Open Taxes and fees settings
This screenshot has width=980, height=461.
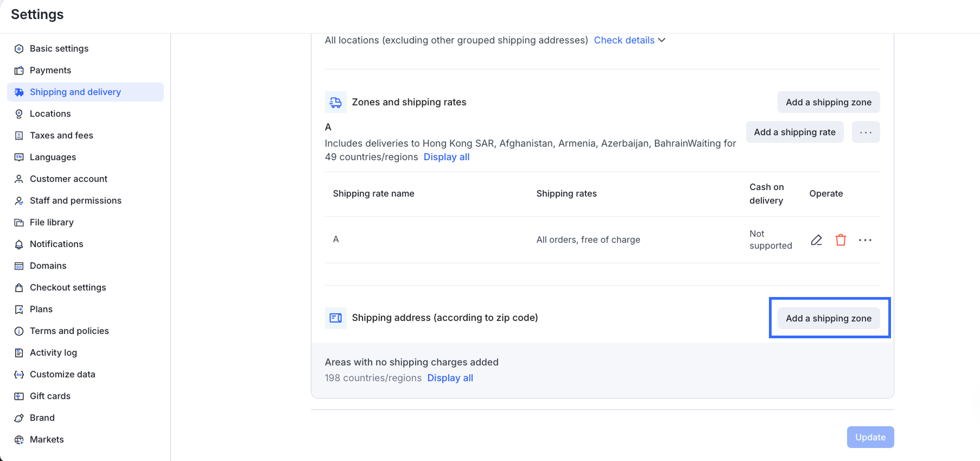point(61,135)
